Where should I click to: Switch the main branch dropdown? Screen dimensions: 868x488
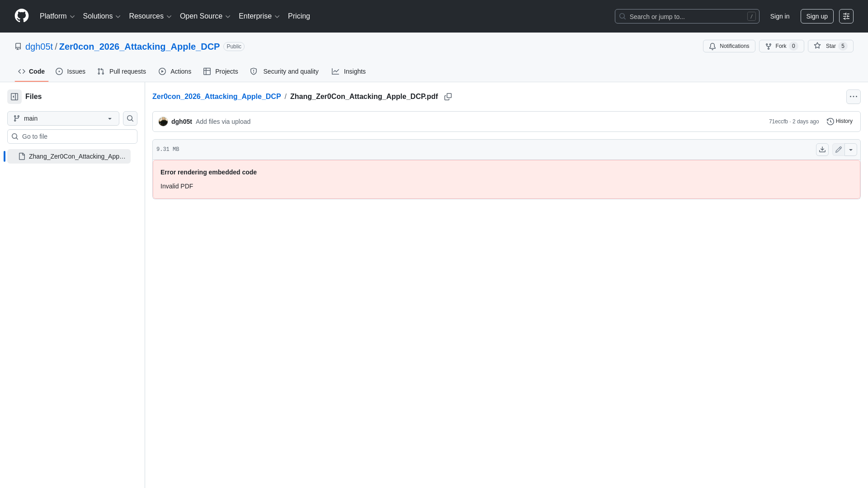(63, 118)
